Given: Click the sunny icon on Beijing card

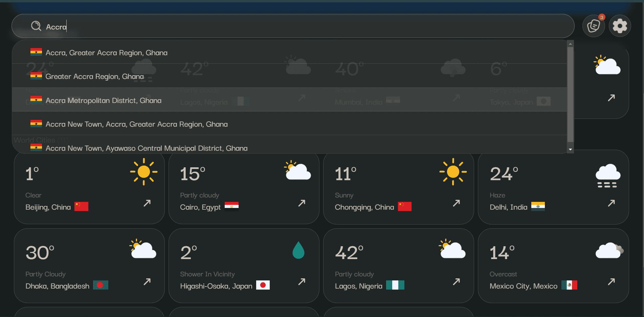Looking at the screenshot, I should [x=144, y=172].
